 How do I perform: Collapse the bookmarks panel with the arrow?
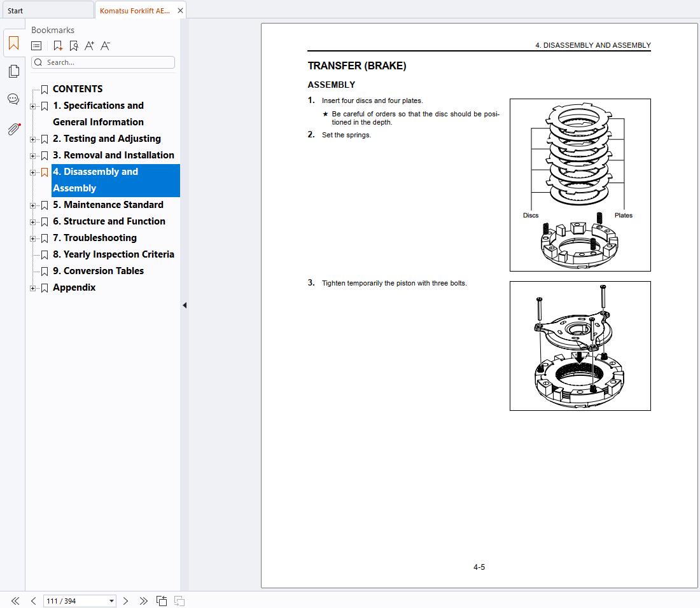185,305
